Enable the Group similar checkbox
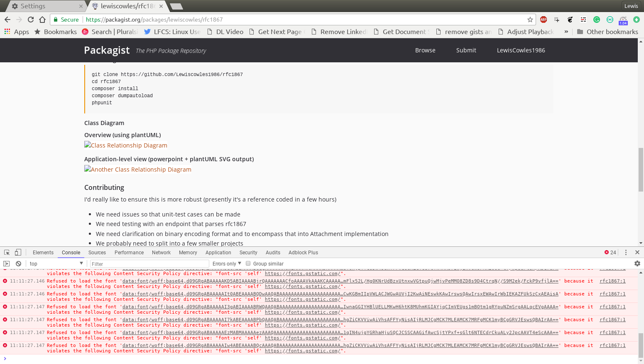 pos(248,263)
